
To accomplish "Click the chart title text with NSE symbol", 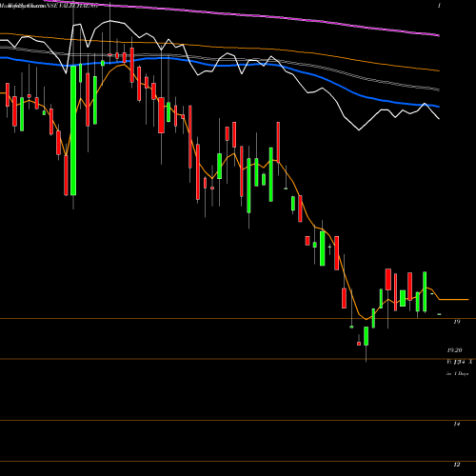I will pyautogui.click(x=50, y=6).
